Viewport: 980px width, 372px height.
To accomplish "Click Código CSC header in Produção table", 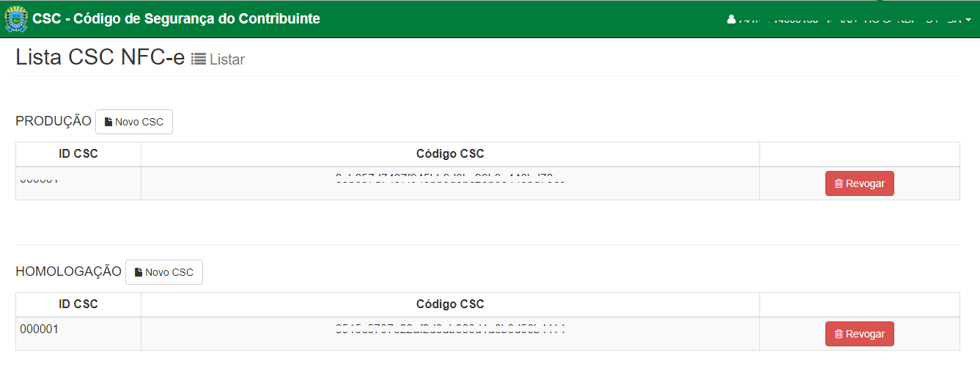I will [450, 154].
